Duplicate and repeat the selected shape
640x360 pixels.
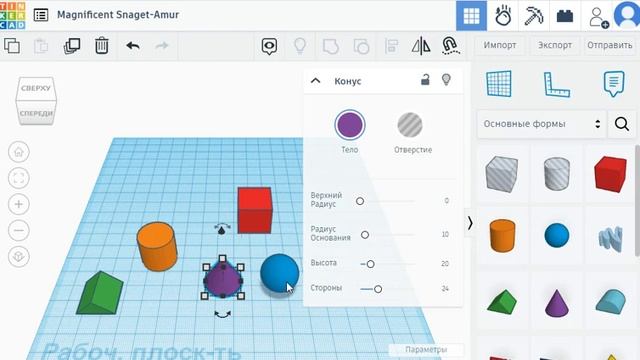point(72,46)
